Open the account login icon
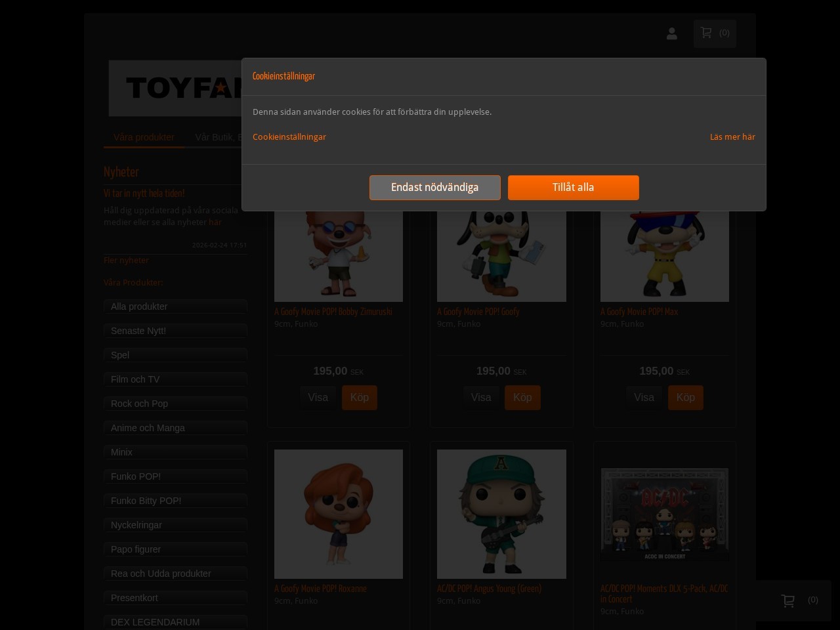840x630 pixels. tap(671, 33)
